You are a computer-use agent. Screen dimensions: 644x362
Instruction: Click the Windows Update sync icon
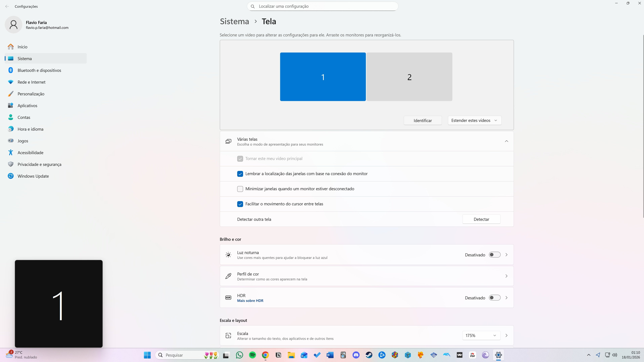pos(10,176)
